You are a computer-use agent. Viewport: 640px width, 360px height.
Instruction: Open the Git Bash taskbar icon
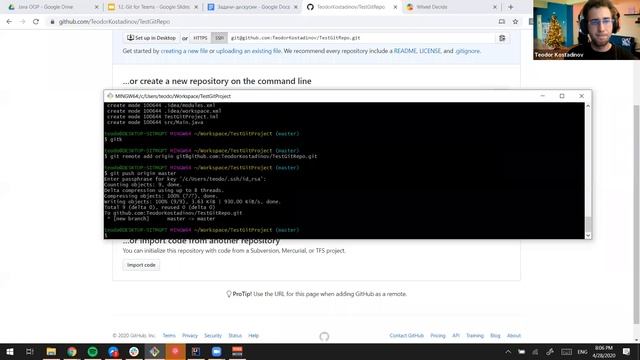pos(154,351)
